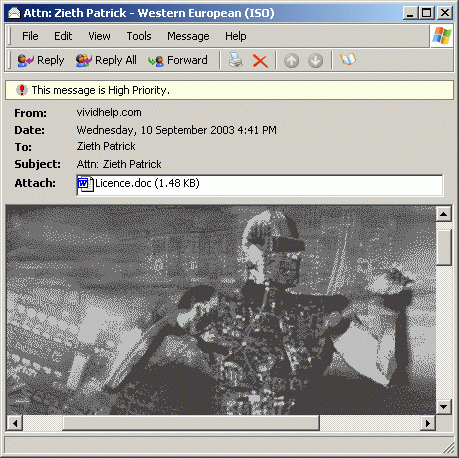Open the Tools menu
The image size is (459, 458).
click(139, 36)
